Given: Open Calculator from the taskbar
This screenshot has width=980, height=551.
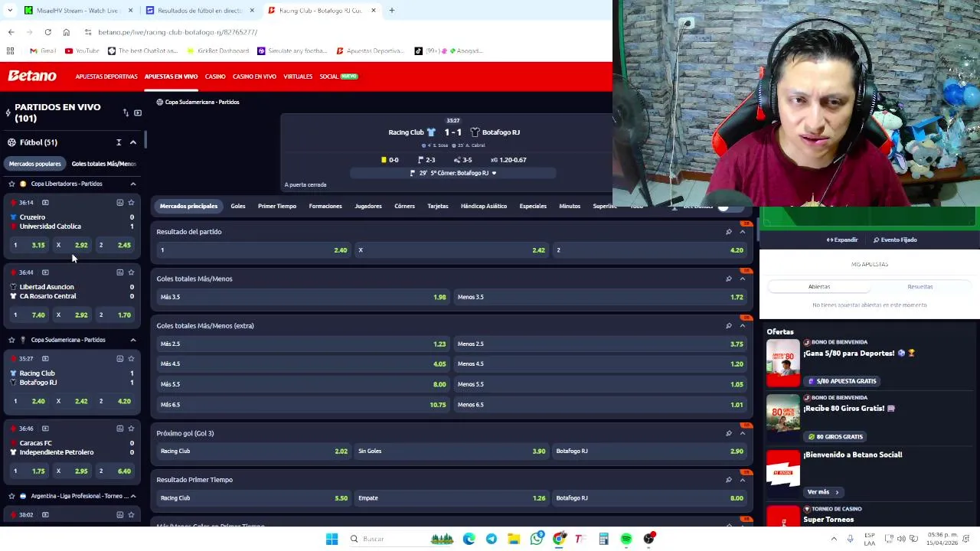Looking at the screenshot, I should pos(603,539).
